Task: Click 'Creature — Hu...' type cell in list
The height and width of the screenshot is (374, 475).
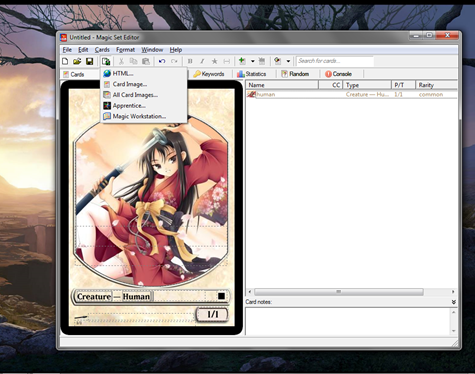Action: tap(367, 95)
